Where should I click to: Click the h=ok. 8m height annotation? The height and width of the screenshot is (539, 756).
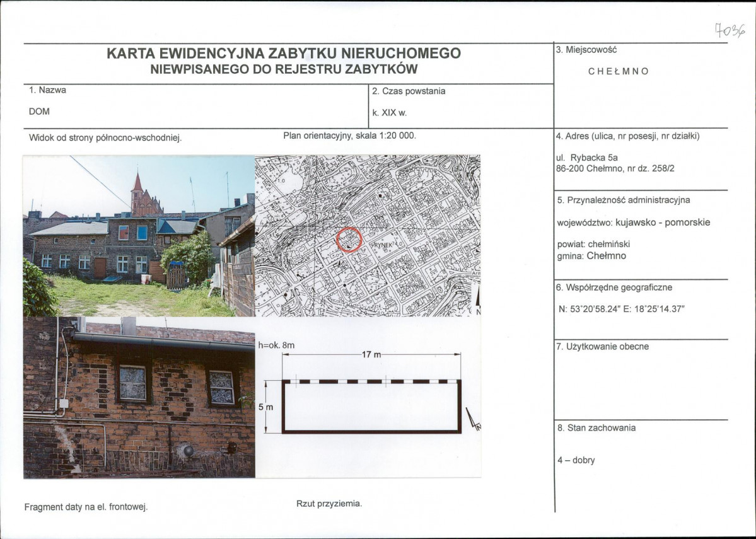(277, 345)
